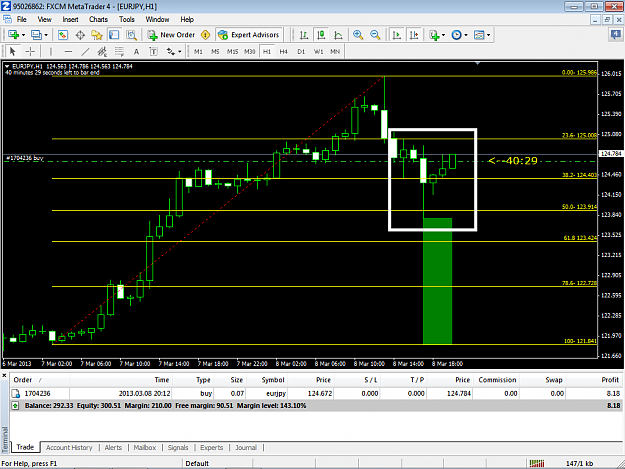Expand the Indicators dropdown arrow
625x469 pixels.
tap(443, 35)
